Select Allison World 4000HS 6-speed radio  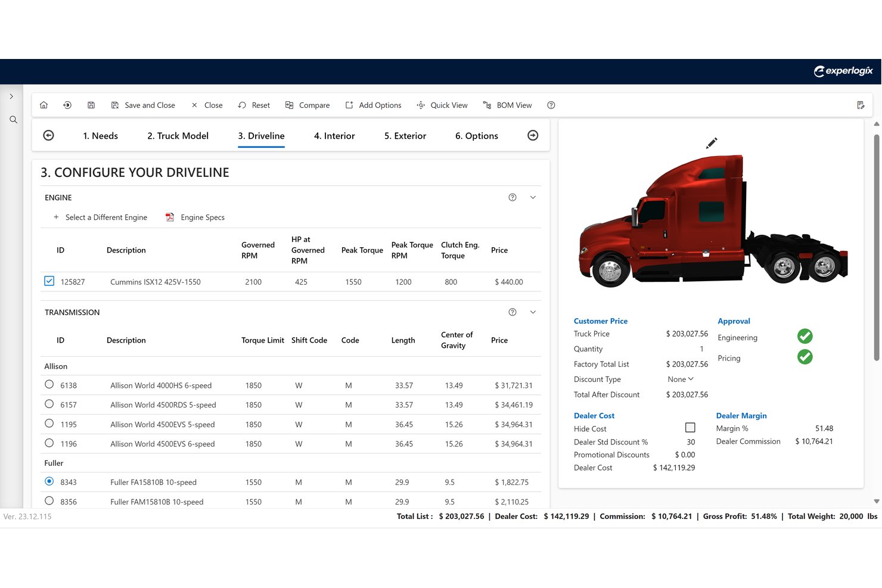pos(49,385)
